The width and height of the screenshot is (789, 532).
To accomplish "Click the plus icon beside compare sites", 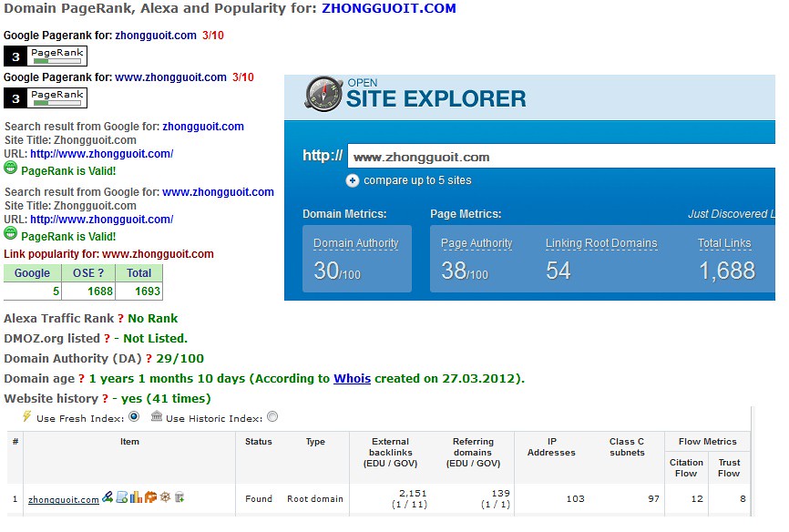I will [x=353, y=180].
